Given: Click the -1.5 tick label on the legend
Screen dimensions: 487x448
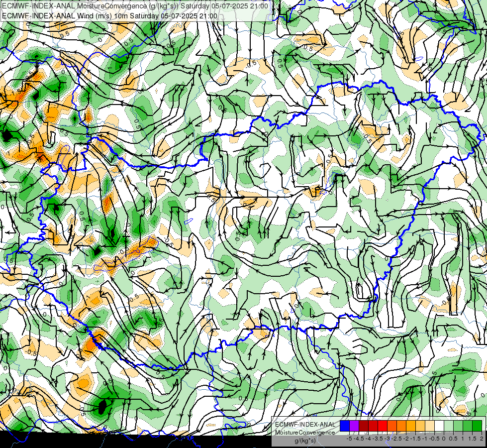Looking at the screenshot, I should 415,439.
